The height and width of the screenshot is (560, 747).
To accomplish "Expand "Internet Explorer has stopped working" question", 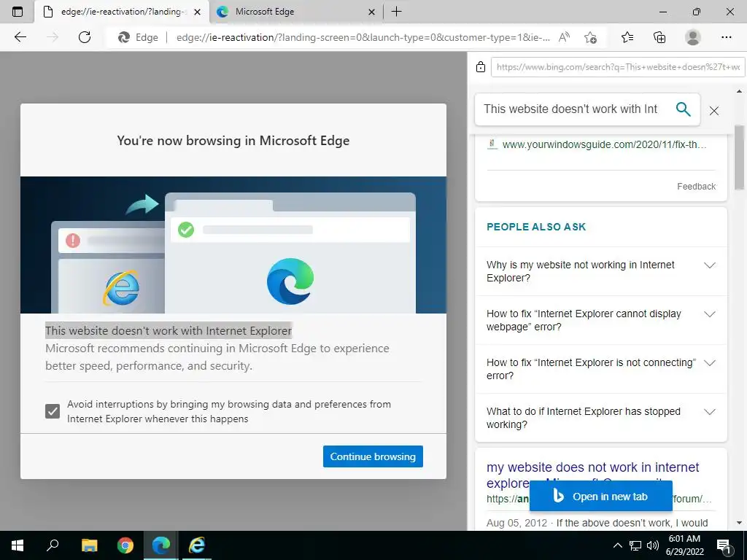I will tap(601, 418).
